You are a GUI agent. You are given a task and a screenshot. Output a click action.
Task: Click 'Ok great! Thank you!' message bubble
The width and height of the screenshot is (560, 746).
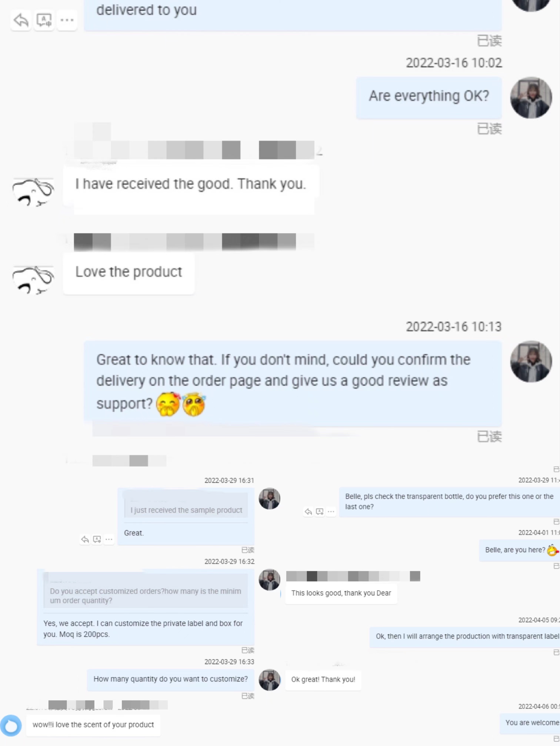[323, 680]
